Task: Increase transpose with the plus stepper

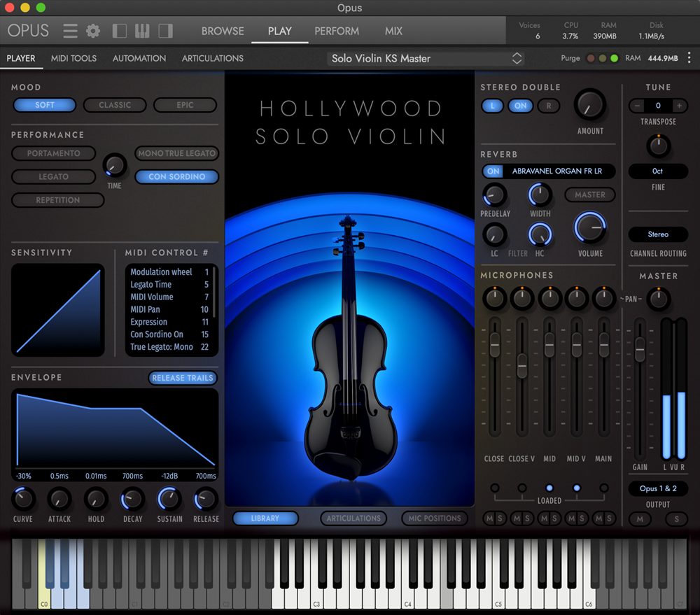Action: pos(679,106)
